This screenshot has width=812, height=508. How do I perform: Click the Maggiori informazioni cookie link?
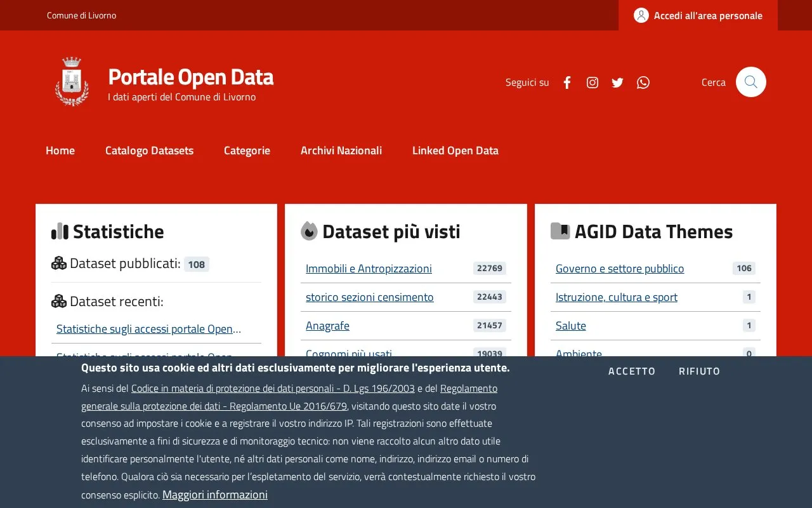[x=215, y=495]
